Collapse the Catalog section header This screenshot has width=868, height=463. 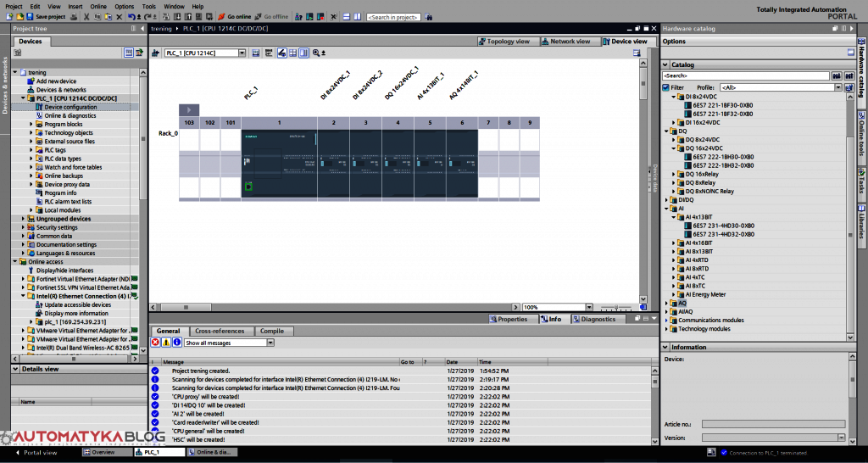point(667,64)
